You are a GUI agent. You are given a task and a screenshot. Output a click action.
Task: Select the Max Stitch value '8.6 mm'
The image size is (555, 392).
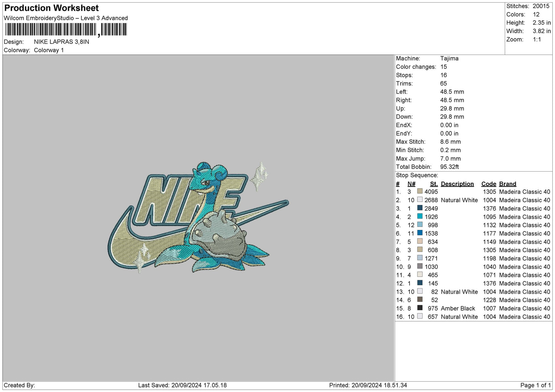[x=451, y=142]
